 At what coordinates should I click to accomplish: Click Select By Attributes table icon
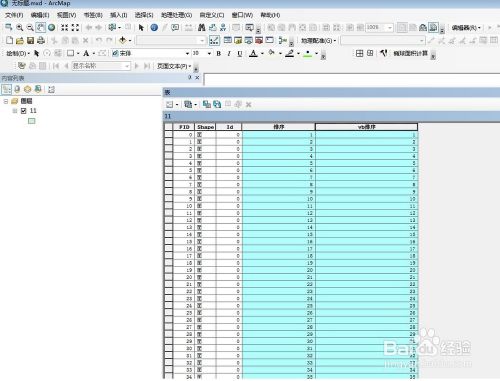pos(207,104)
